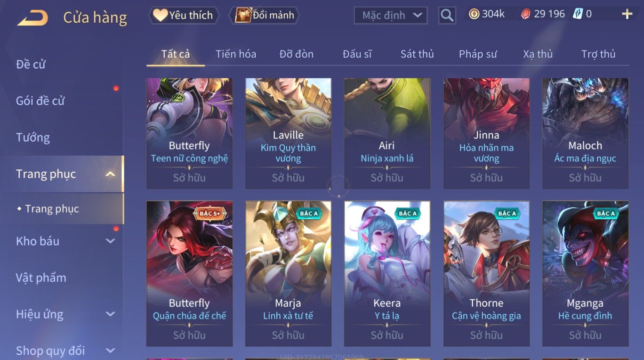Click the gold coin balance icon

click(x=474, y=14)
